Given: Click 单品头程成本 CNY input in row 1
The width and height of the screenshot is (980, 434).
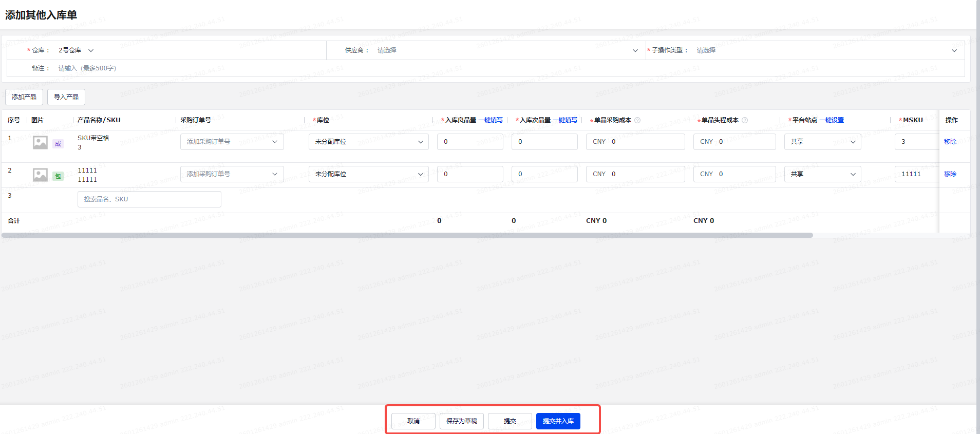Looking at the screenshot, I should coord(734,142).
